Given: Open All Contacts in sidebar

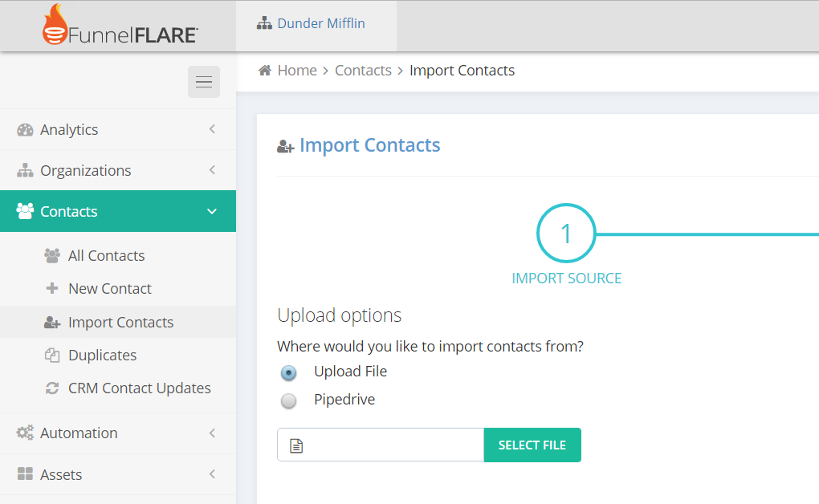Looking at the screenshot, I should [x=107, y=255].
